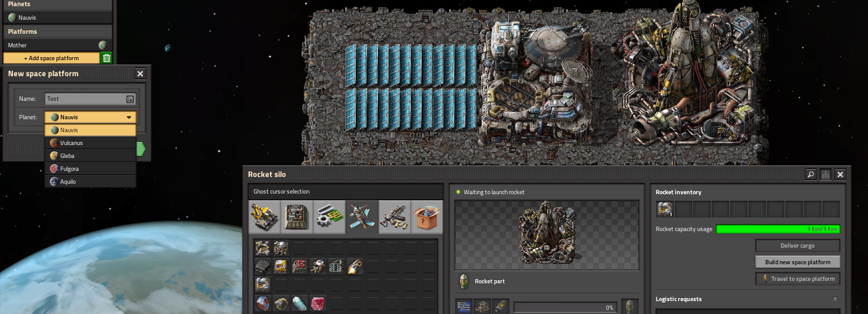This screenshot has width=868, height=314.
Task: Click the 'Ghost cursor selection' label
Action: (x=282, y=192)
